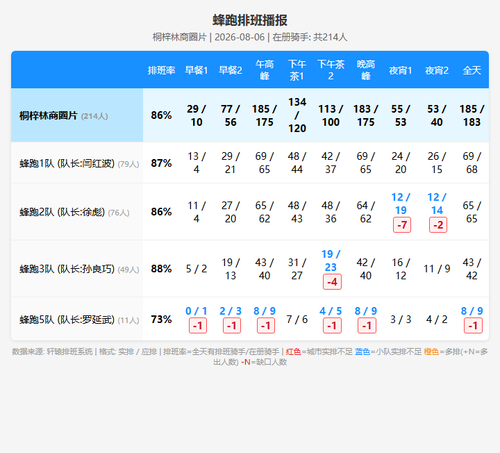
Task: Click the 橙色 legend word in footer
Action: [431, 352]
